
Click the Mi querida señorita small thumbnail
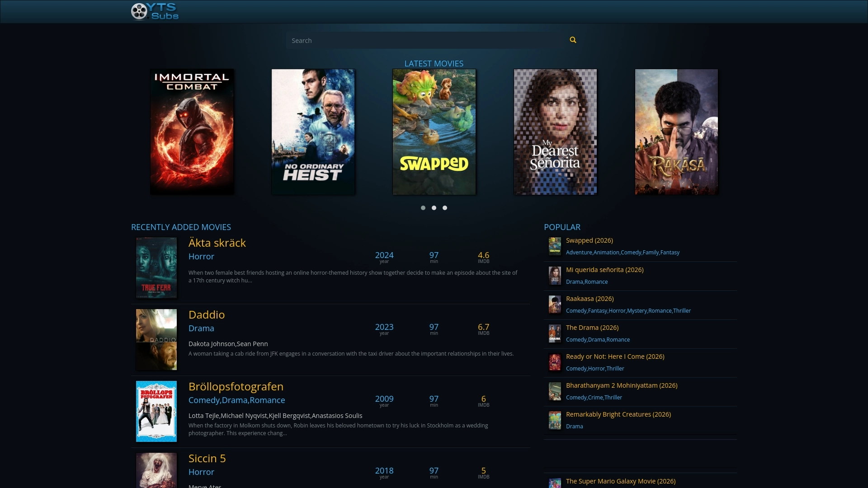point(555,275)
